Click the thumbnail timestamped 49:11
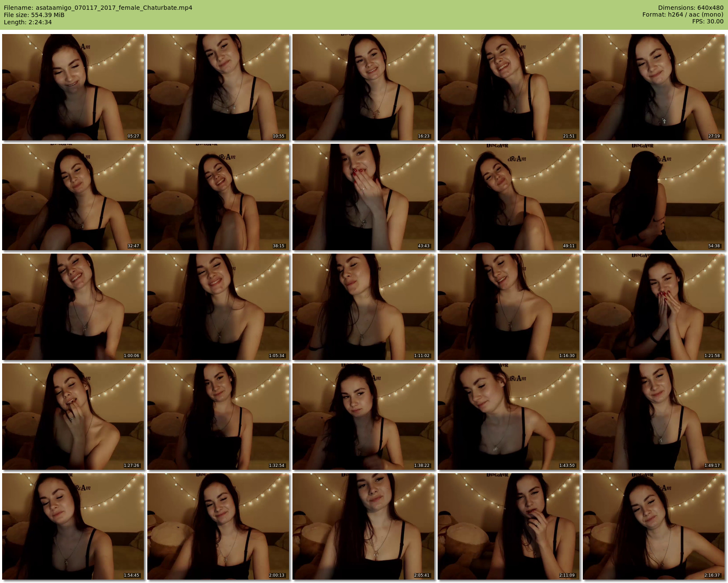728x583 pixels. pos(509,197)
